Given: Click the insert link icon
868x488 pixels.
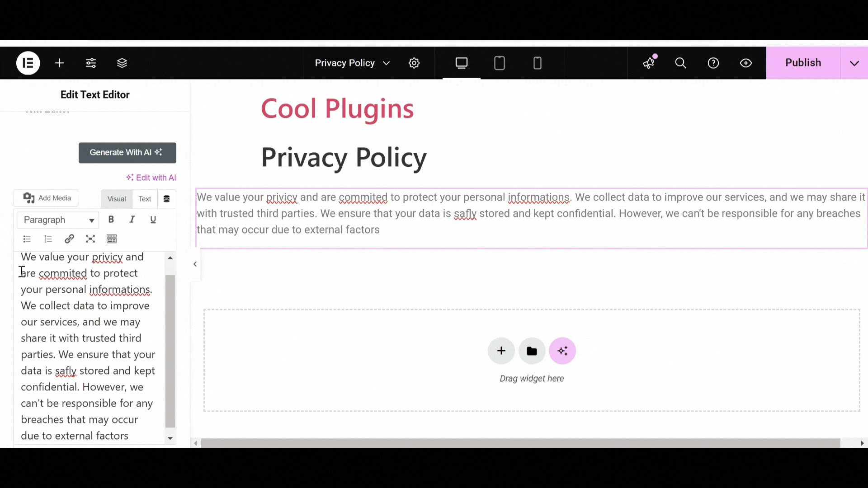Looking at the screenshot, I should coord(69,239).
